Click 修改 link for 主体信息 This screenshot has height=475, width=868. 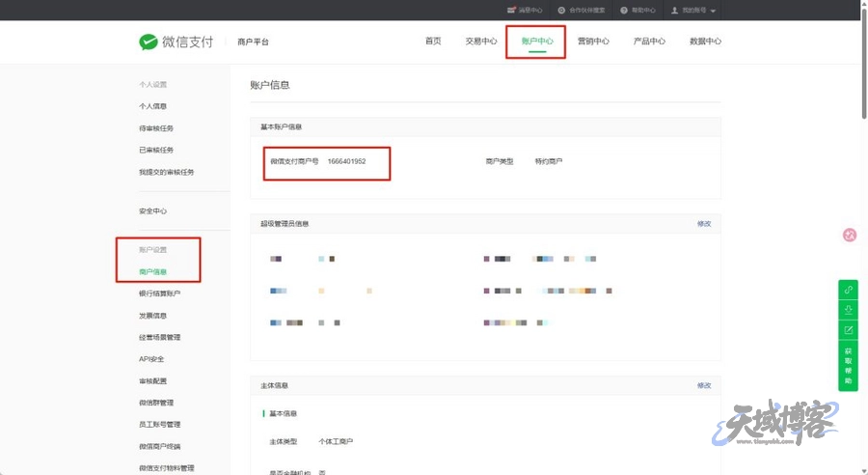(x=704, y=385)
